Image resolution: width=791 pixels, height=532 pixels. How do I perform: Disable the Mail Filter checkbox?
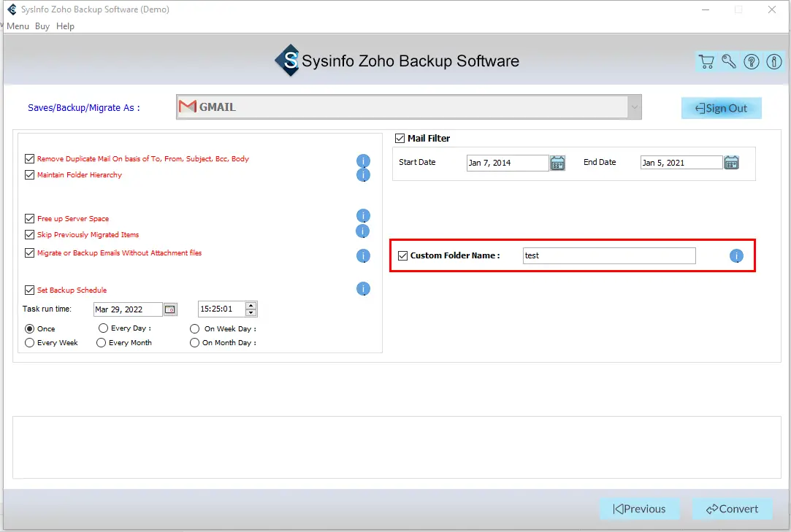tap(400, 138)
